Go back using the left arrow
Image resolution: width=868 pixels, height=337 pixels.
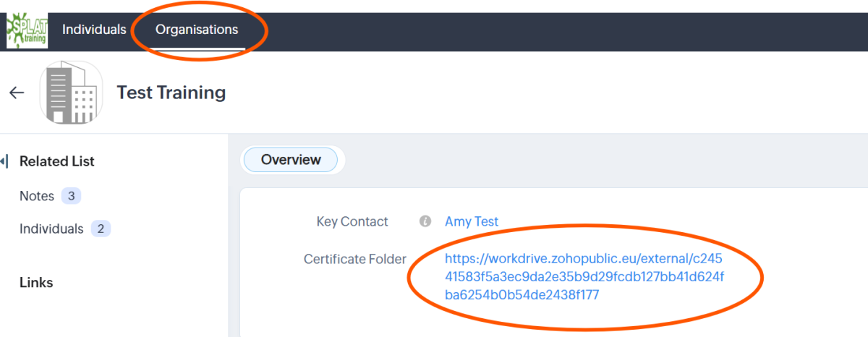tap(16, 93)
